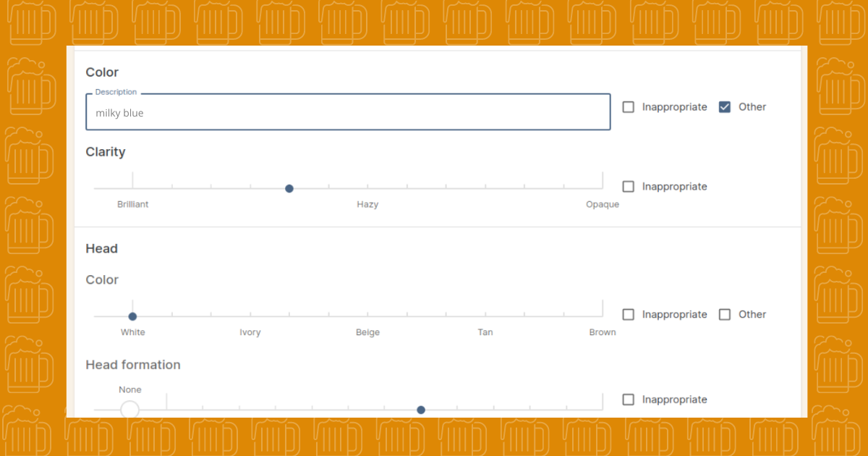
Task: Click the Head formation slider handle
Action: coord(421,410)
